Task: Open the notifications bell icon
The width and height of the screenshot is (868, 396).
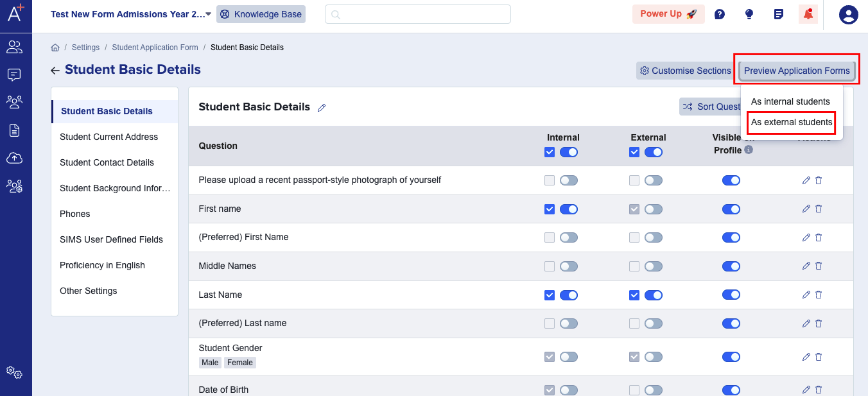Action: [x=808, y=14]
